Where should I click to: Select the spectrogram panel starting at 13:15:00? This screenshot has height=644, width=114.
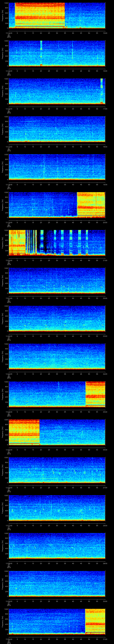tap(57, 54)
